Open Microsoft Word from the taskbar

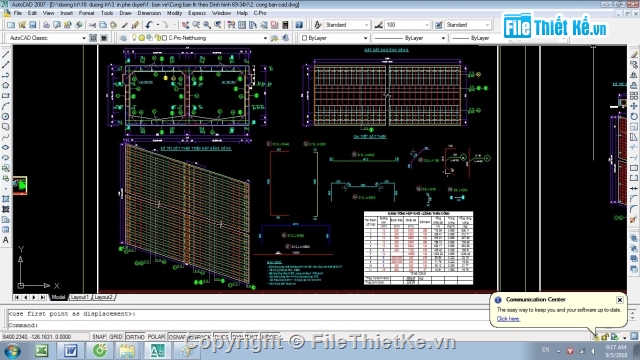click(x=71, y=351)
